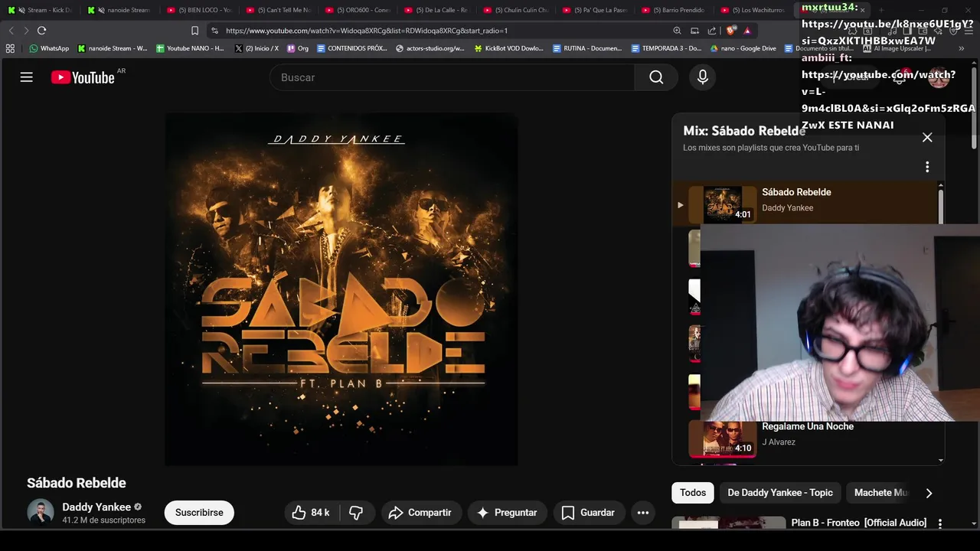Go to the YouTube home logo
The image size is (980, 551).
[83, 77]
